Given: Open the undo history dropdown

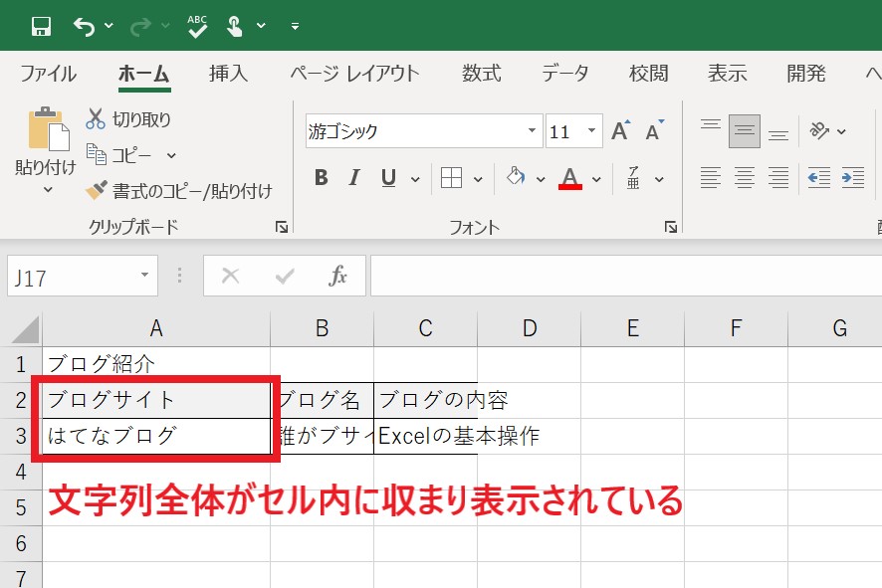Looking at the screenshot, I should tap(110, 25).
